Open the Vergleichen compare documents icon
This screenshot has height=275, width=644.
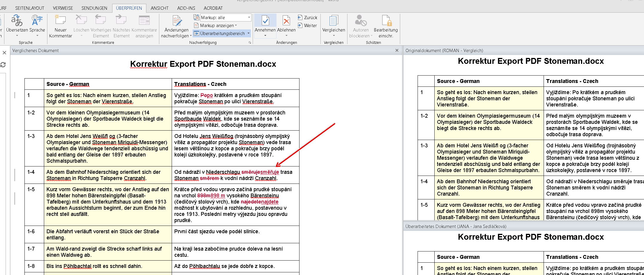click(x=334, y=21)
